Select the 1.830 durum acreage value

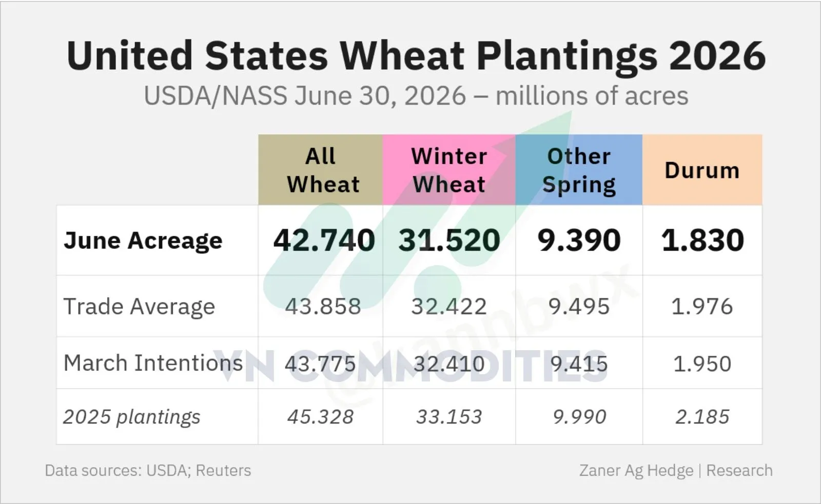coord(702,240)
